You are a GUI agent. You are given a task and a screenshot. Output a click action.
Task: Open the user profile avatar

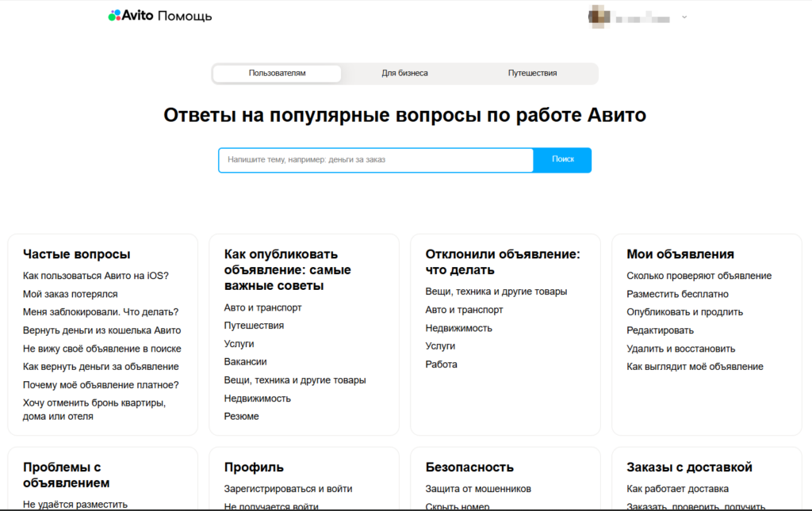click(599, 17)
